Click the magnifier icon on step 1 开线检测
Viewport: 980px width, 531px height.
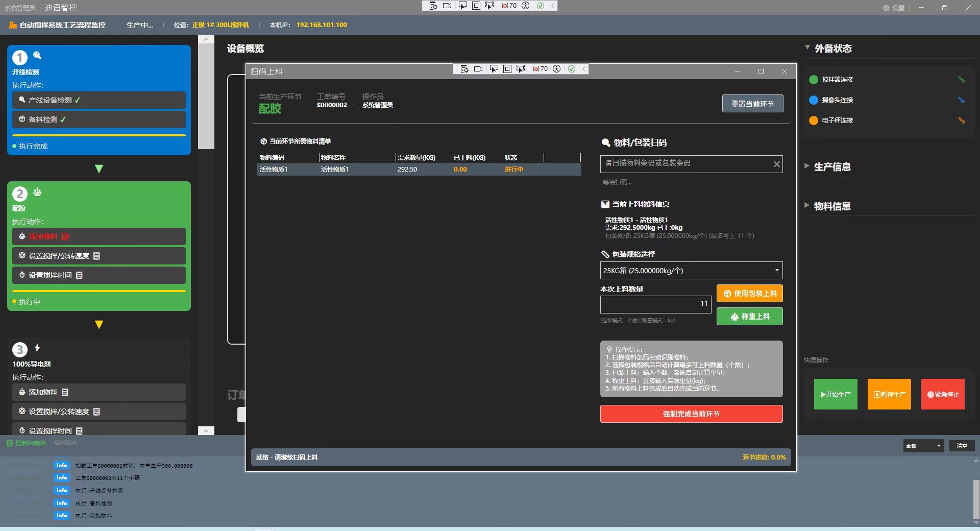(37, 55)
